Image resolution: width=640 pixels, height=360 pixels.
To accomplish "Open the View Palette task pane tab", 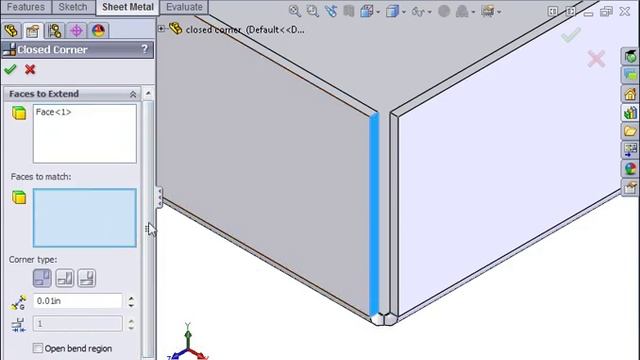I will [x=630, y=150].
